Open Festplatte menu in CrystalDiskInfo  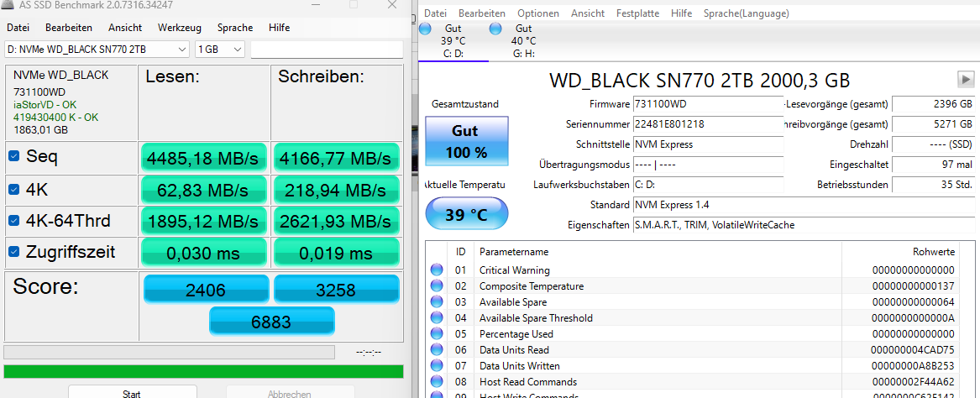[636, 13]
